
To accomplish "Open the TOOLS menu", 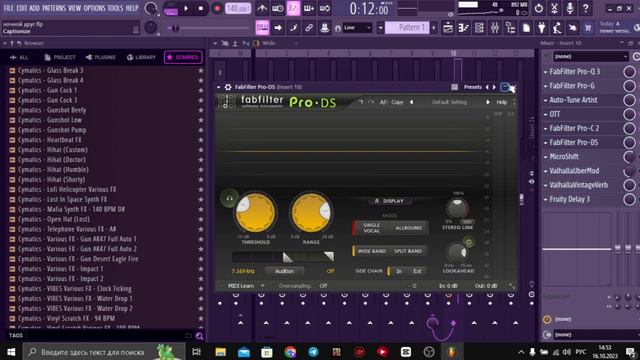I will pyautogui.click(x=115, y=8).
